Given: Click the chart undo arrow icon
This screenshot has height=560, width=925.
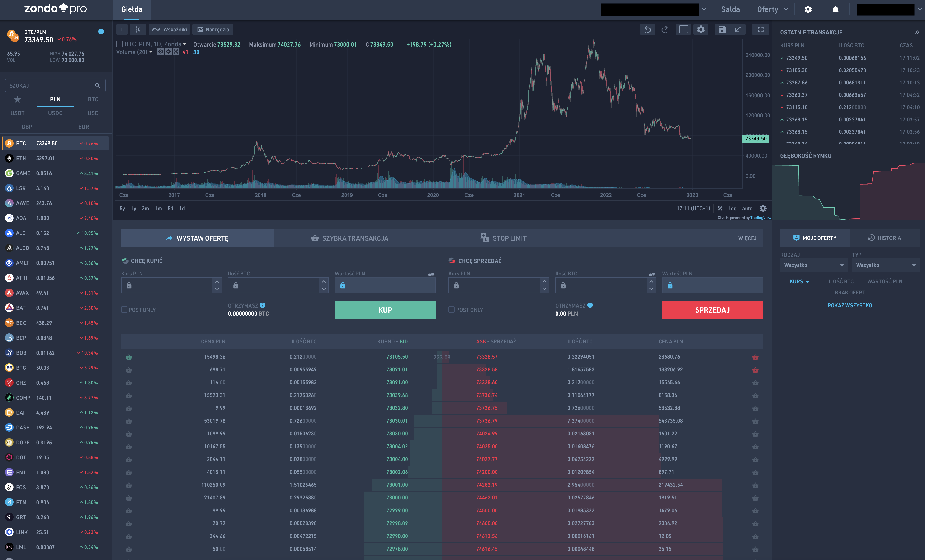Looking at the screenshot, I should (648, 30).
